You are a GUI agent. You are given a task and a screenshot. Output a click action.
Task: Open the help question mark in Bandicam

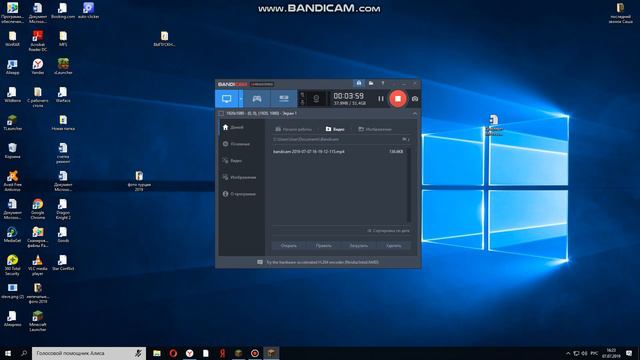point(382,83)
